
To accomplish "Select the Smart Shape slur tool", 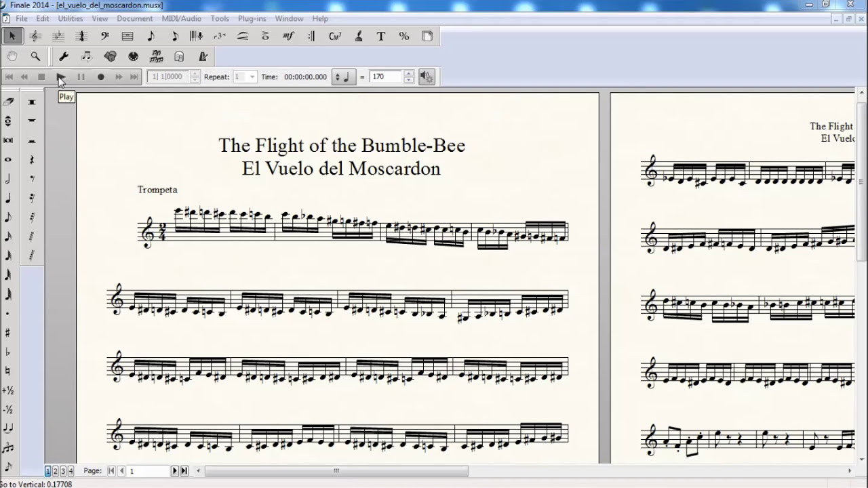I will [243, 36].
